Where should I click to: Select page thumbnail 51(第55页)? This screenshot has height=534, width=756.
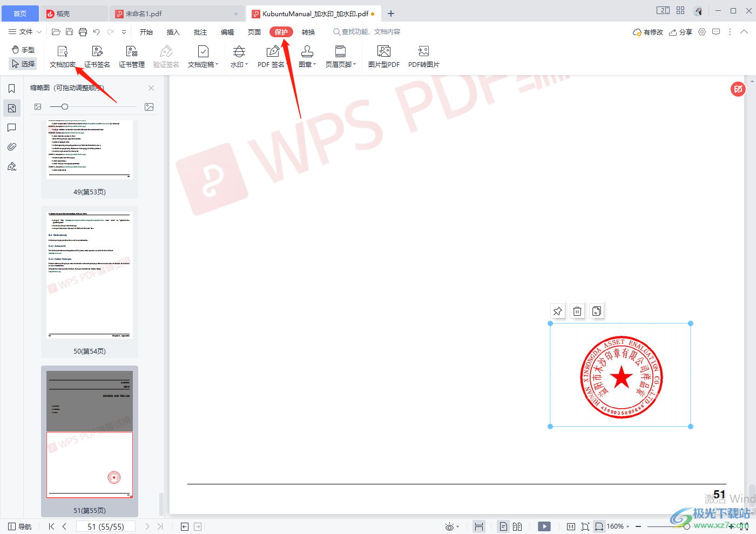[x=90, y=441]
